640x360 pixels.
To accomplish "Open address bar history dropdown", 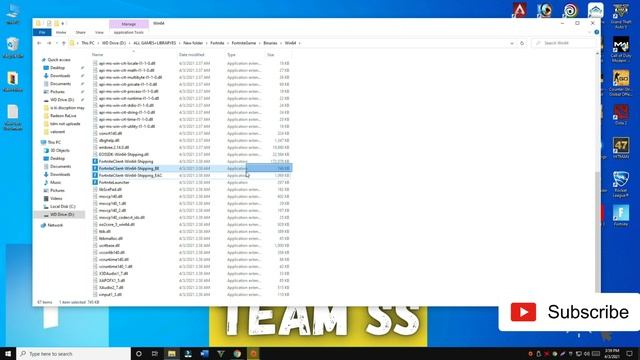I will [512, 43].
